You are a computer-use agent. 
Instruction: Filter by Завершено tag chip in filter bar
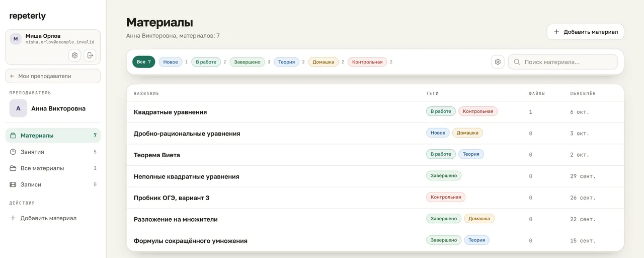247,62
